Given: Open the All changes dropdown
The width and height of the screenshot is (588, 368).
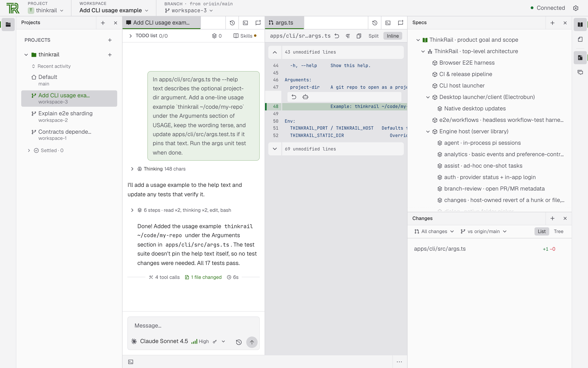Looking at the screenshot, I should point(434,231).
